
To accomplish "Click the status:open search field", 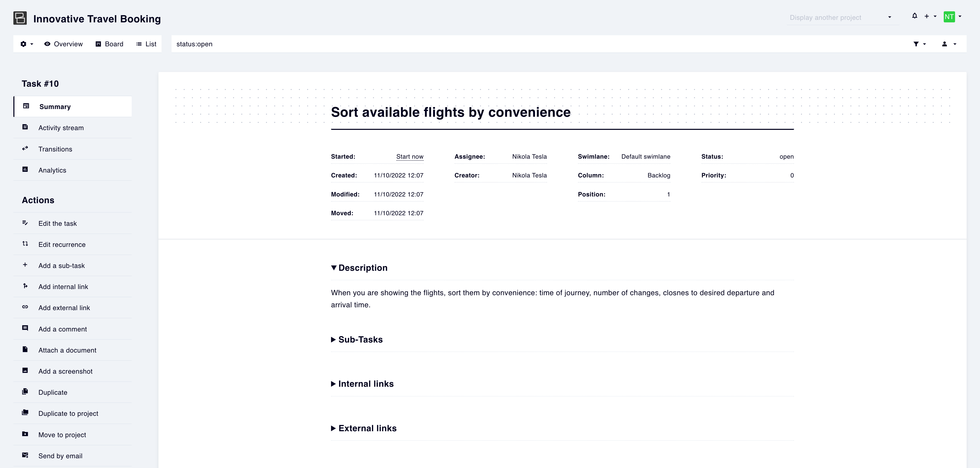I will tap(533, 44).
